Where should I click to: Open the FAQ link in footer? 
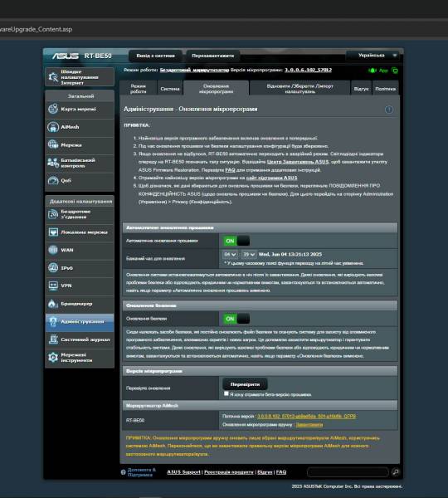(281, 472)
